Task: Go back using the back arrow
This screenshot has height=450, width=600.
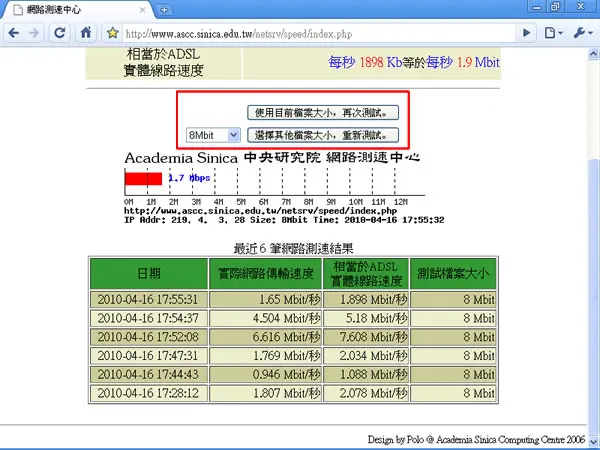Action: (14, 33)
